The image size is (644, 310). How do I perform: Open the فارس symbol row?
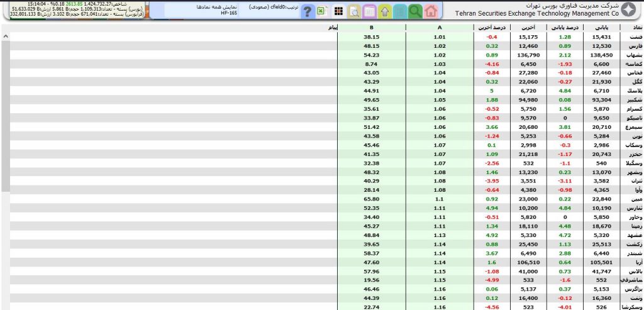pyautogui.click(x=631, y=46)
